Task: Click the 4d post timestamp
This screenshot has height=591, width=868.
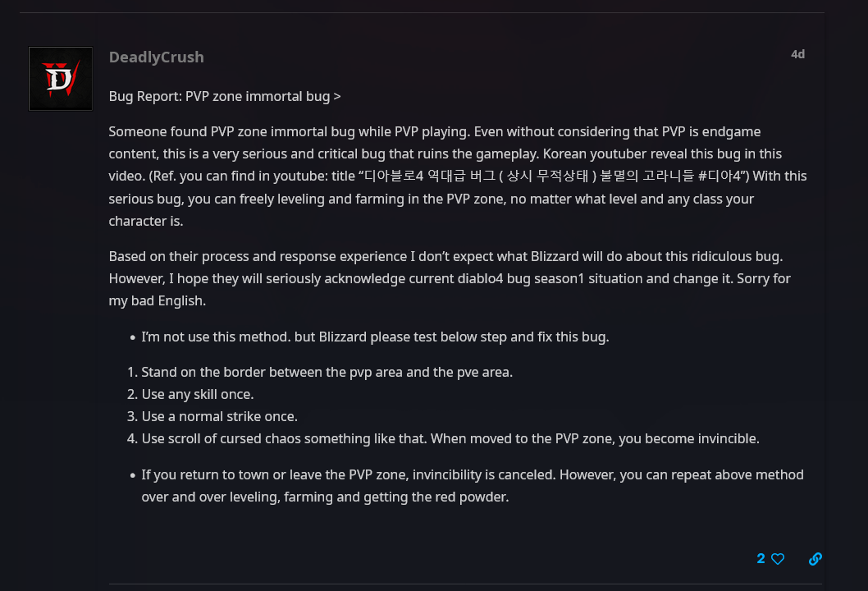Action: click(x=797, y=54)
